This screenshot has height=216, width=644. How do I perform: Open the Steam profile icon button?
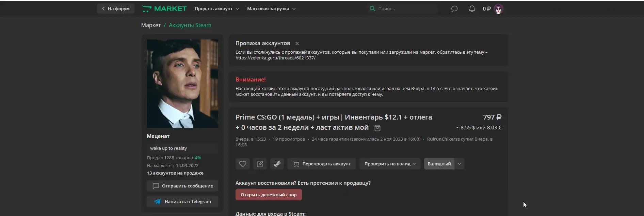pos(277,164)
